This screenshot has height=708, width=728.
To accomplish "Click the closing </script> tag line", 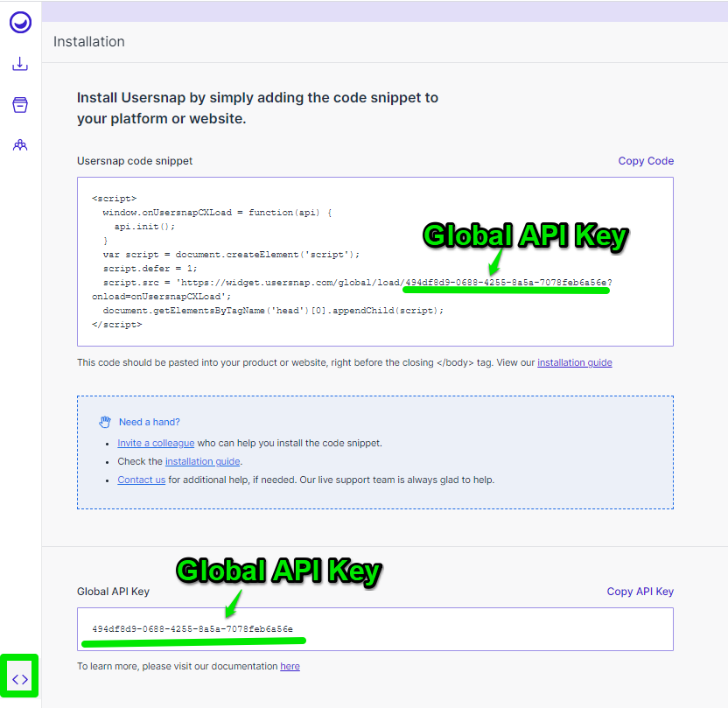I will pyautogui.click(x=117, y=325).
